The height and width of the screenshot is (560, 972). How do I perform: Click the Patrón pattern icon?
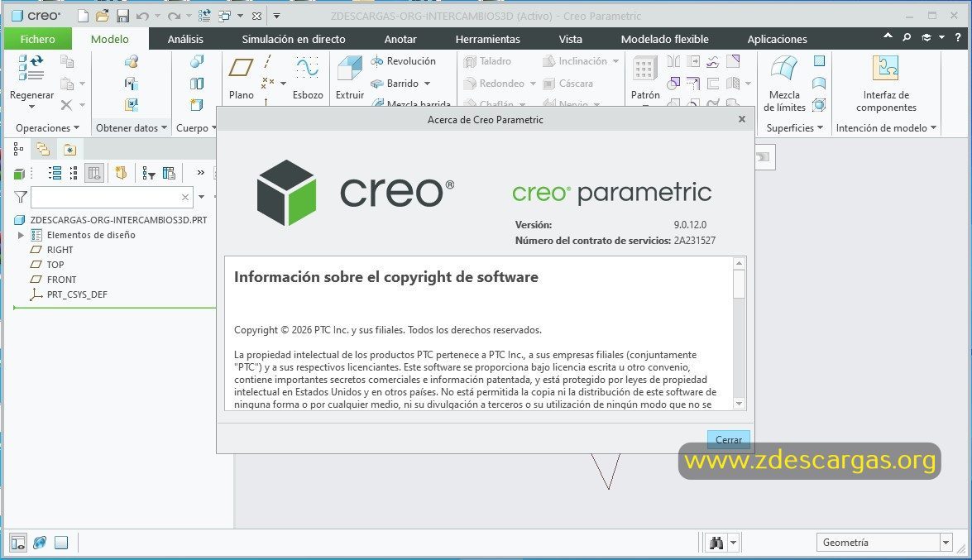click(x=644, y=68)
